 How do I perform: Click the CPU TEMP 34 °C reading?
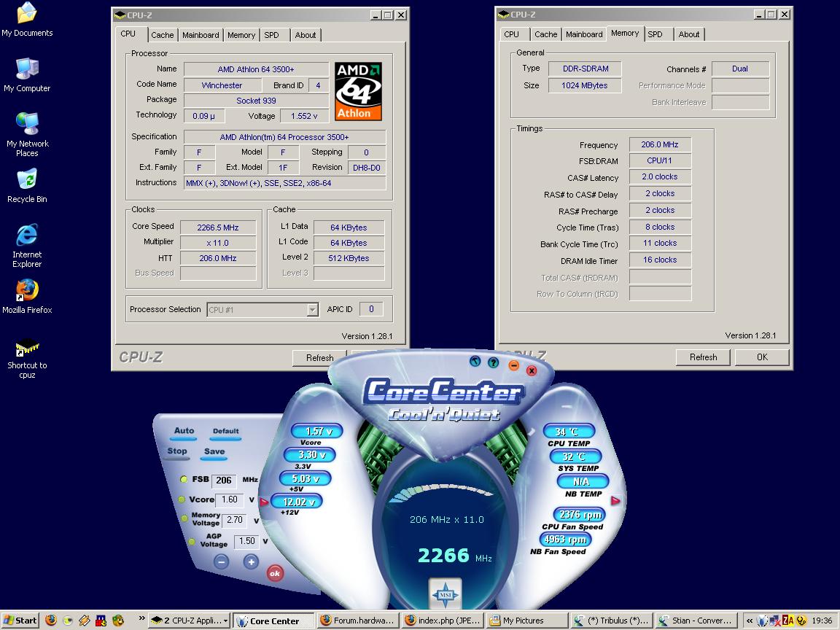point(569,431)
